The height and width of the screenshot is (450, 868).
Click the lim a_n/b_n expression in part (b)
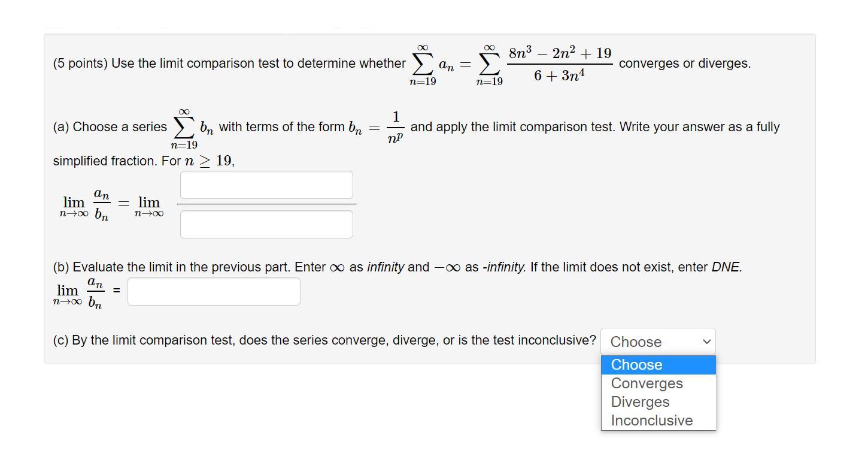tap(80, 291)
